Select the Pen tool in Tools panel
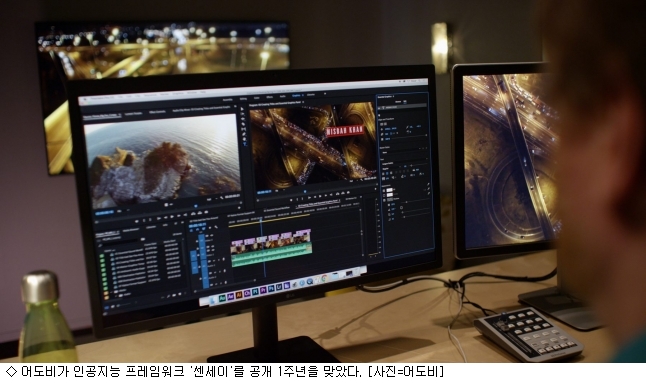Screen dimensions: 646x383 244,134
